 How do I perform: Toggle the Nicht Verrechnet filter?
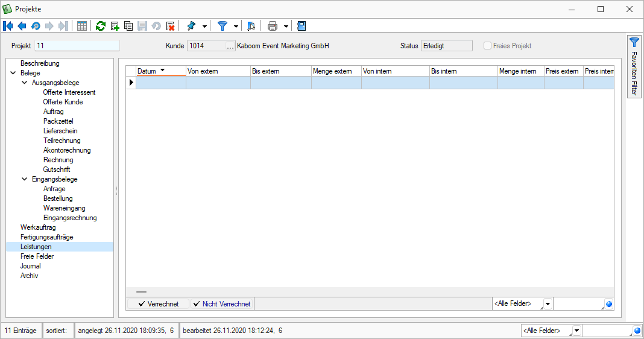pyautogui.click(x=222, y=304)
